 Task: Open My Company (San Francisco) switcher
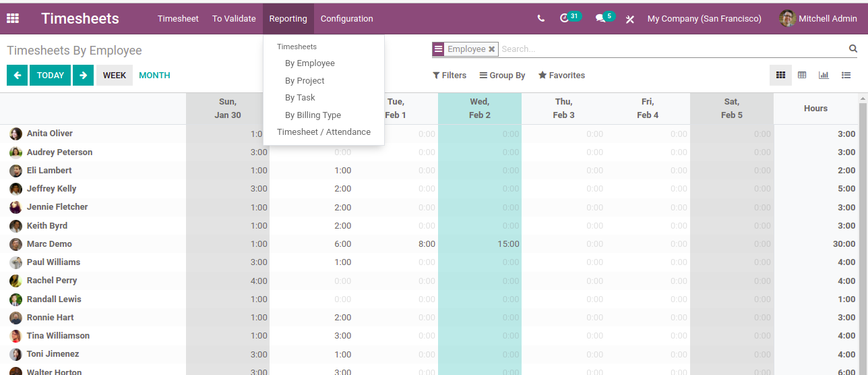click(704, 19)
